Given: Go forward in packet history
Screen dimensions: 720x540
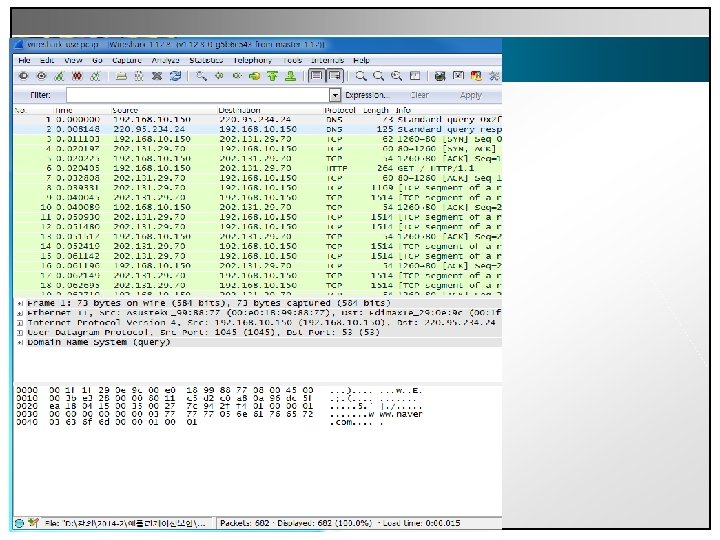Looking at the screenshot, I should point(237,76).
